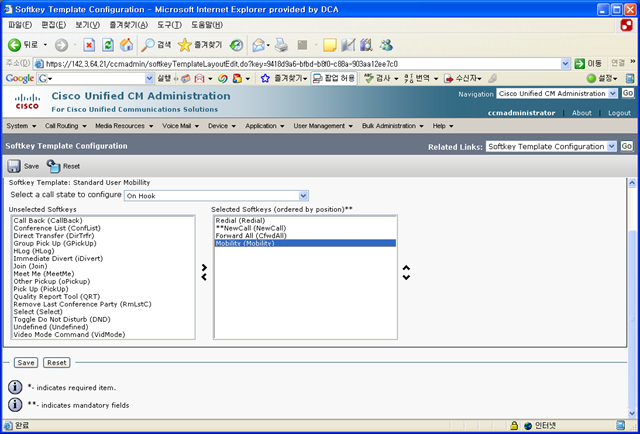Click the bottom Reset button
Image resolution: width=640 pixels, height=434 pixels.
(x=57, y=363)
